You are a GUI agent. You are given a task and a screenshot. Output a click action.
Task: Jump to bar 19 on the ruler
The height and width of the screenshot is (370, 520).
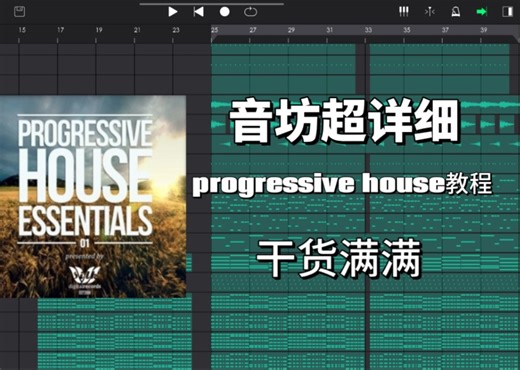coord(99,30)
